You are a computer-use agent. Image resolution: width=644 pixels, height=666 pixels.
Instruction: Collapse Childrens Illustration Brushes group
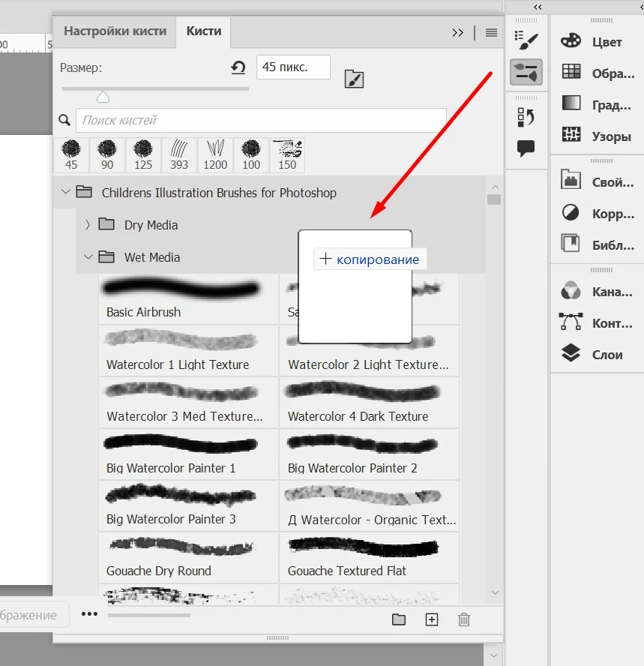[x=65, y=193]
